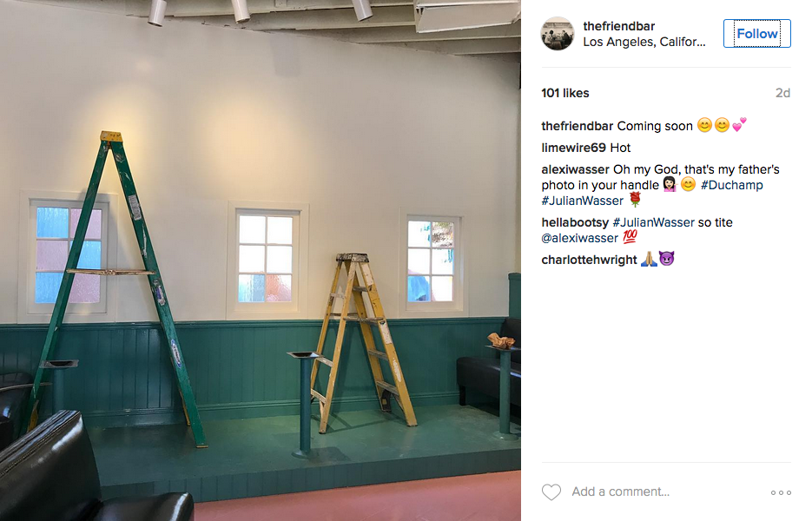The image size is (812, 521).
Task: Click the heart like icon
Action: tap(551, 492)
